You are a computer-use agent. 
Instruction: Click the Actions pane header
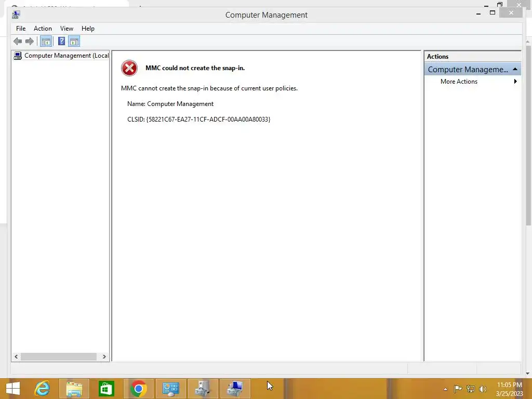472,57
